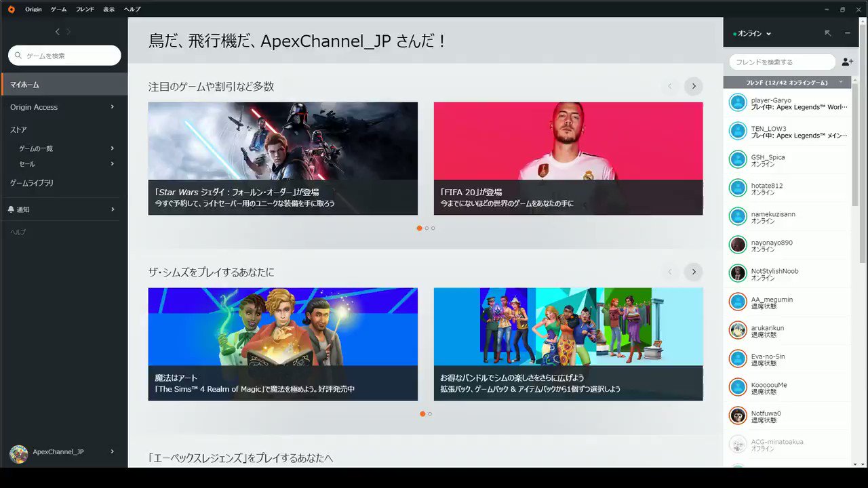Viewport: 868px width, 488px height.
Task: Click the back navigation arrow
Action: [x=58, y=32]
